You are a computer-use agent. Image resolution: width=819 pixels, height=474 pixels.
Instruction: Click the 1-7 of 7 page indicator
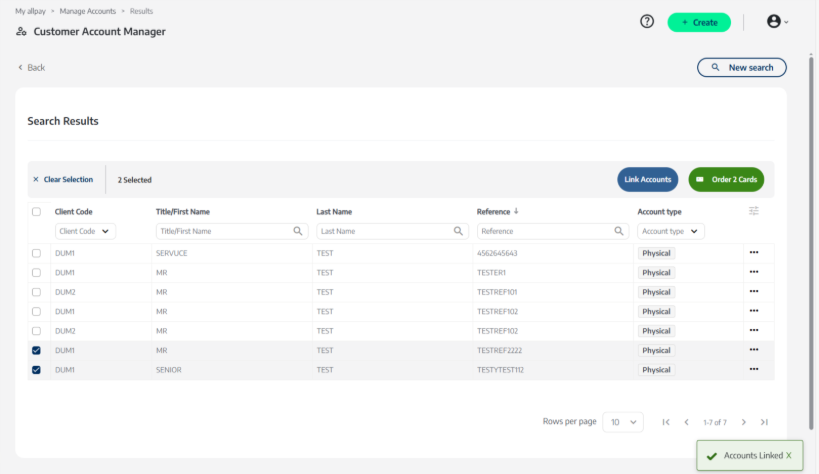point(715,422)
